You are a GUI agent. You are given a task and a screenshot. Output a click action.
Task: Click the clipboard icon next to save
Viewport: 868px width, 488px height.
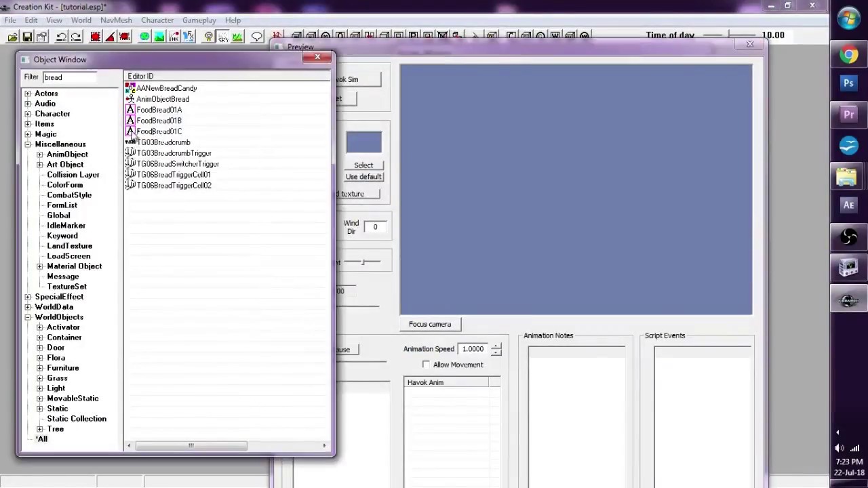click(x=42, y=37)
